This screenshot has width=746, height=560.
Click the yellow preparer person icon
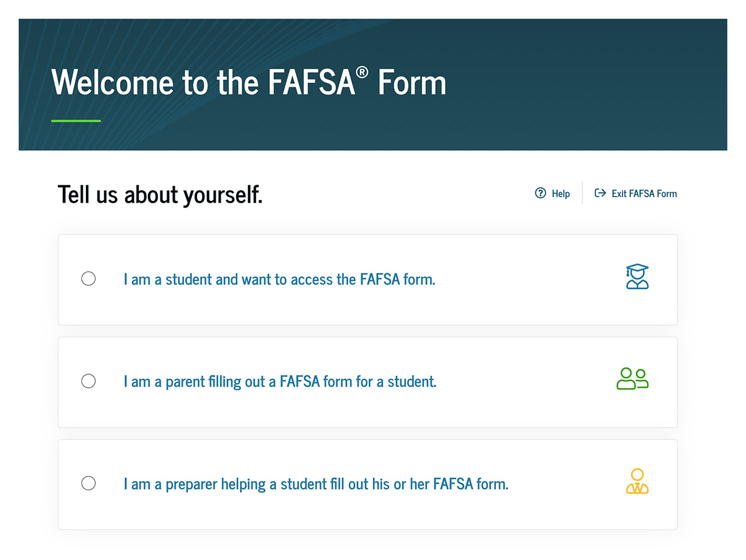point(637,482)
